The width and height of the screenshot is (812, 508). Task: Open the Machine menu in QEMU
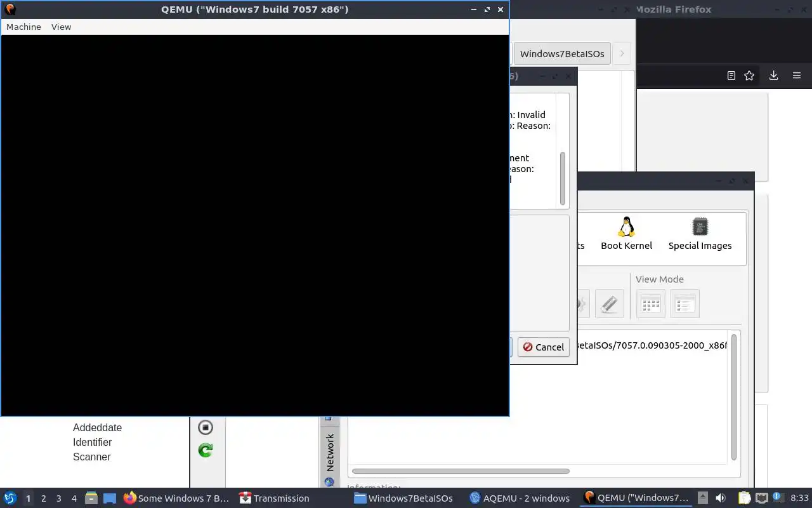click(23, 27)
